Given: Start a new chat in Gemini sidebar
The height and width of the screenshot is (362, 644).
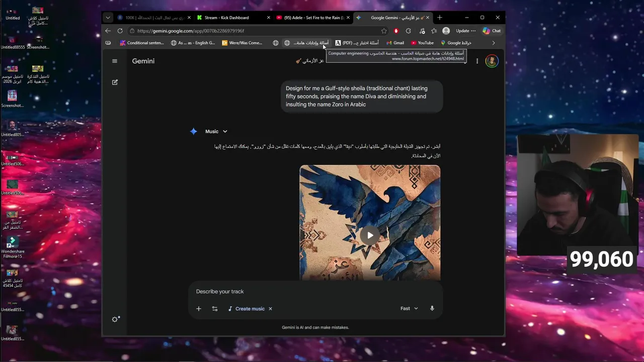Looking at the screenshot, I should coord(115,82).
